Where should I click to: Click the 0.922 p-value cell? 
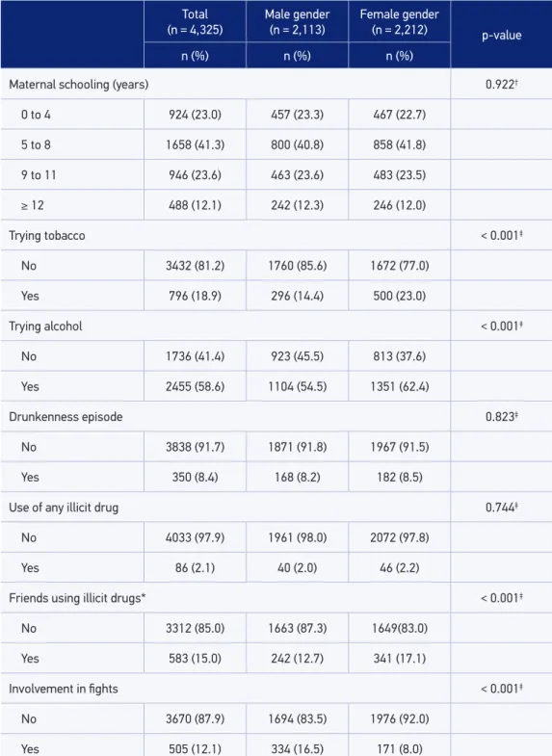click(x=501, y=85)
